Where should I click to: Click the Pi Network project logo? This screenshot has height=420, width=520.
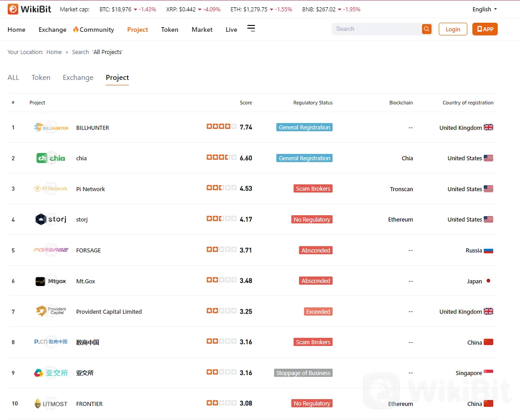[x=51, y=189]
